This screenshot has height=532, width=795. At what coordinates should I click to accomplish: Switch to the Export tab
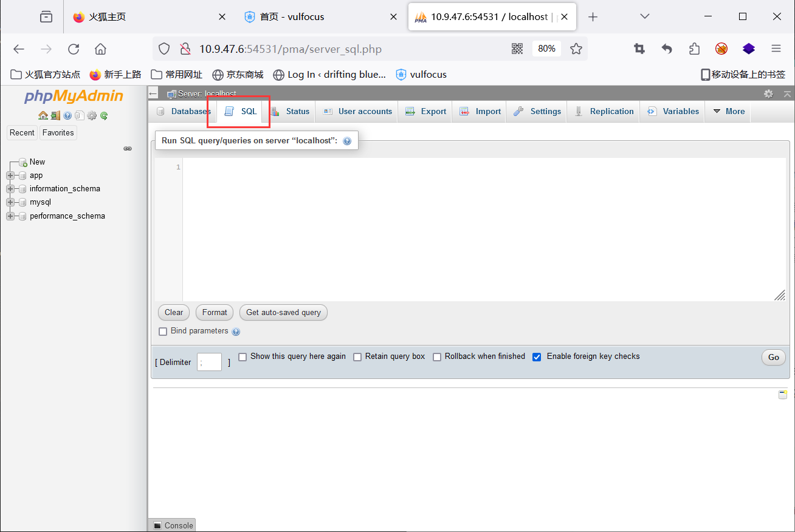pyautogui.click(x=425, y=112)
